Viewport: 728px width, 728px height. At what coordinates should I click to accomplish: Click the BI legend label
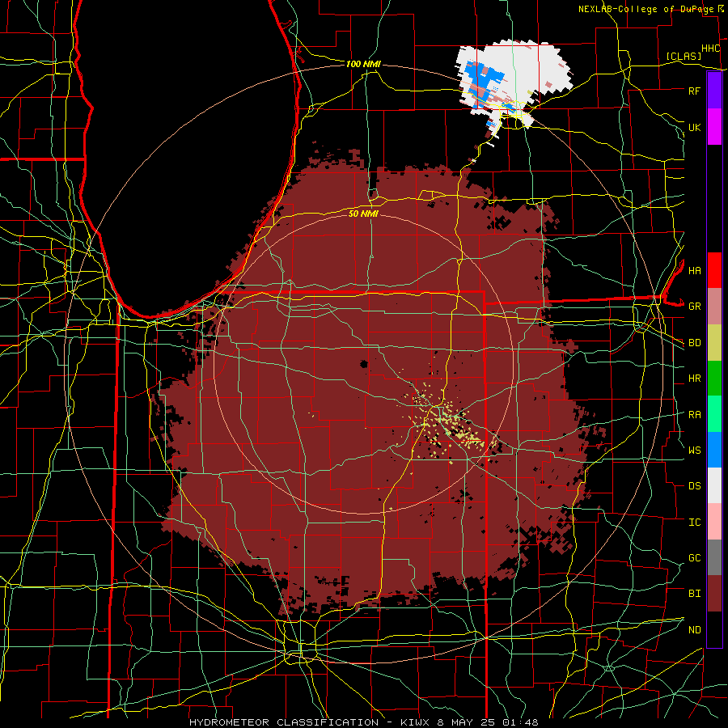(x=694, y=594)
